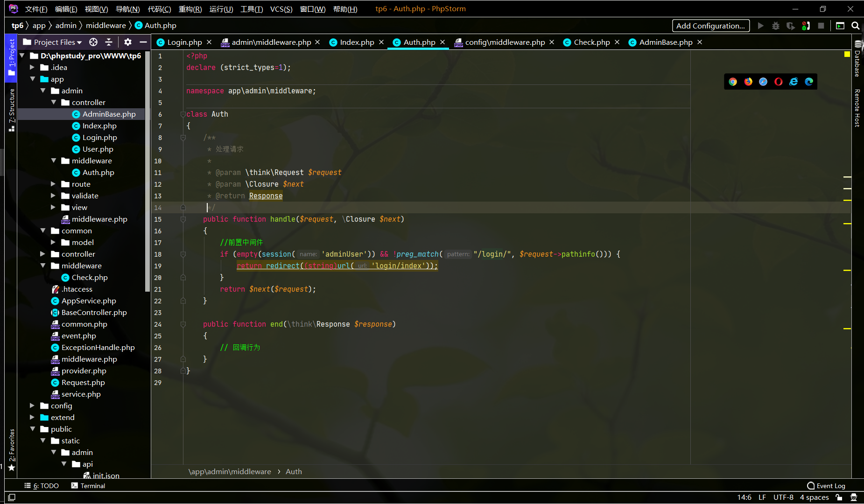Switch to Check.php editor tab

click(x=591, y=42)
